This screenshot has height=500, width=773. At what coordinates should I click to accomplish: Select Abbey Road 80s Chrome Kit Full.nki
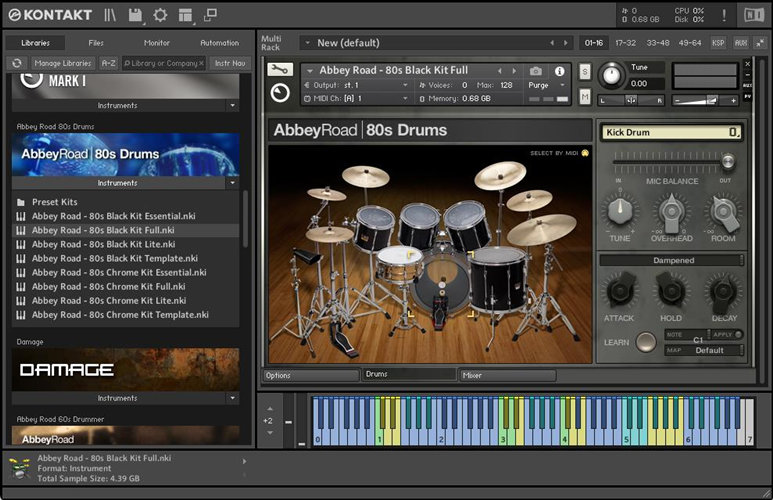(x=108, y=286)
